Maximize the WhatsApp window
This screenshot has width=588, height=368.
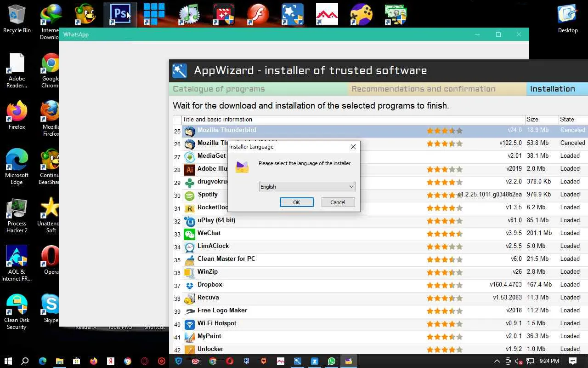coord(498,34)
